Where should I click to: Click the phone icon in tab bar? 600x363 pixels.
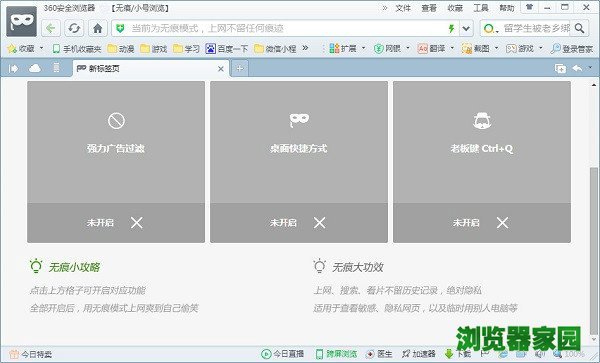coord(56,68)
